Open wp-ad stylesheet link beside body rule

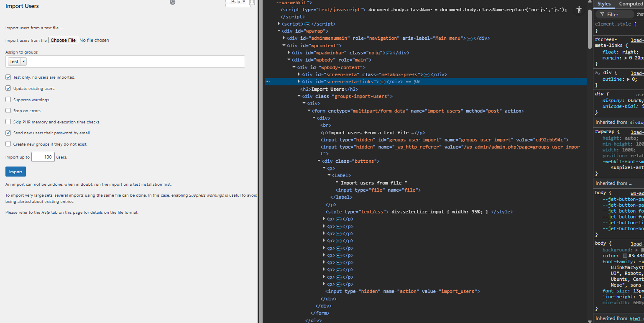[x=637, y=193]
